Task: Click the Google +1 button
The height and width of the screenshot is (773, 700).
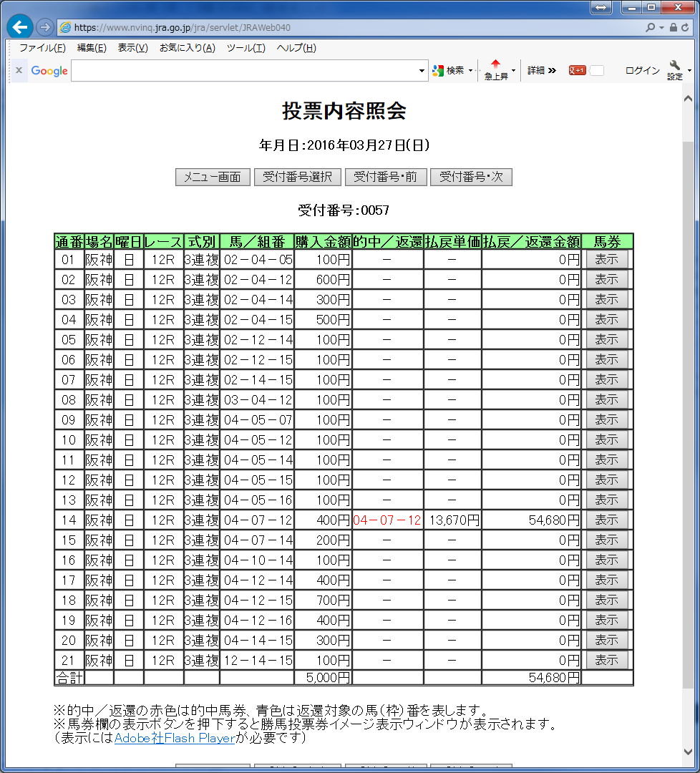Action: (x=577, y=70)
